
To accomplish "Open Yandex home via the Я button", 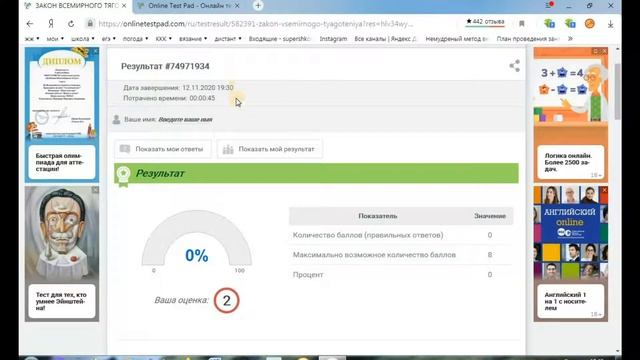I will [x=51, y=24].
